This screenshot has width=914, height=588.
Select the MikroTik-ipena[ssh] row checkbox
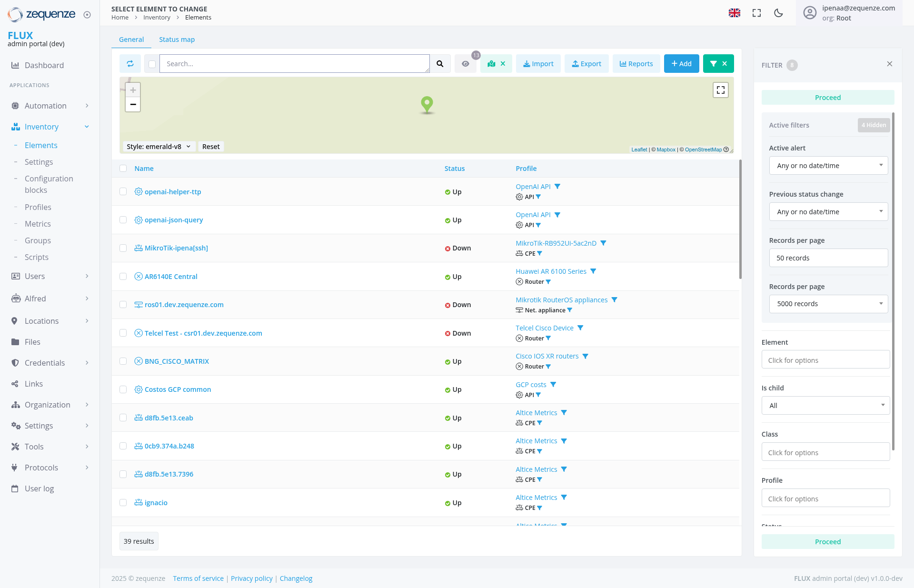[123, 248]
